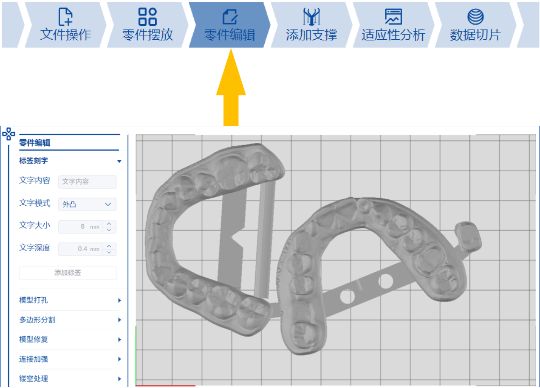Click the part-editing panel icon at top left
Screen dimensions: 540x388
(8, 134)
